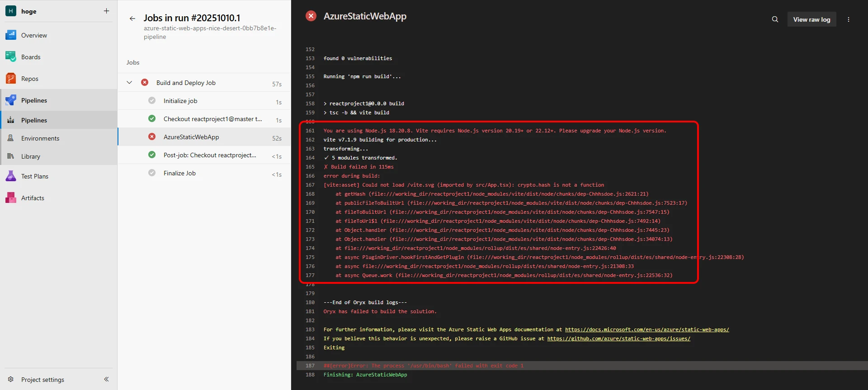Screen dimensions: 868x390
Task: Select the Initialize job step
Action: [180, 101]
